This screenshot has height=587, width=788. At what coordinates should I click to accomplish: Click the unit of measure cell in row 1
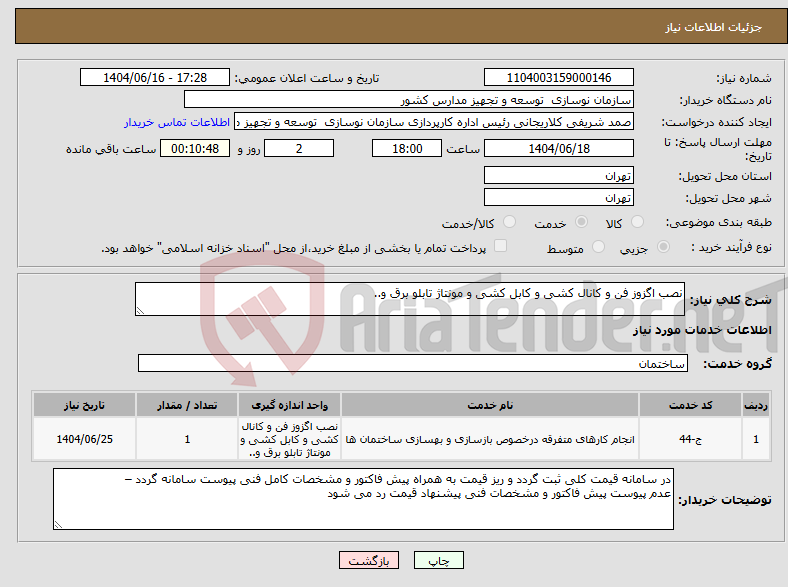[289, 439]
